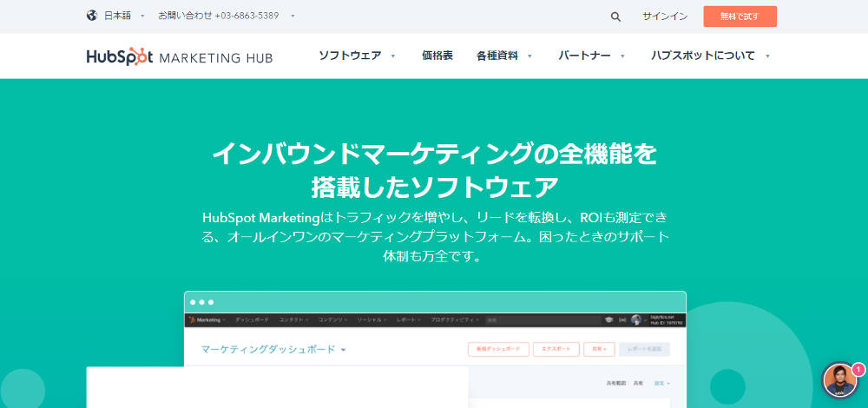
Task: Click broadcast notification icon in preview
Action: tap(622, 320)
